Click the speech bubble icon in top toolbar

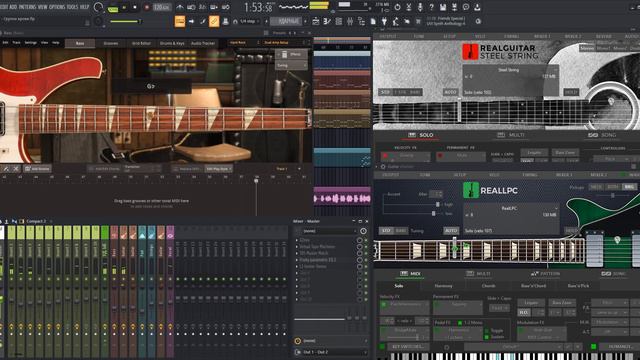tap(466, 7)
